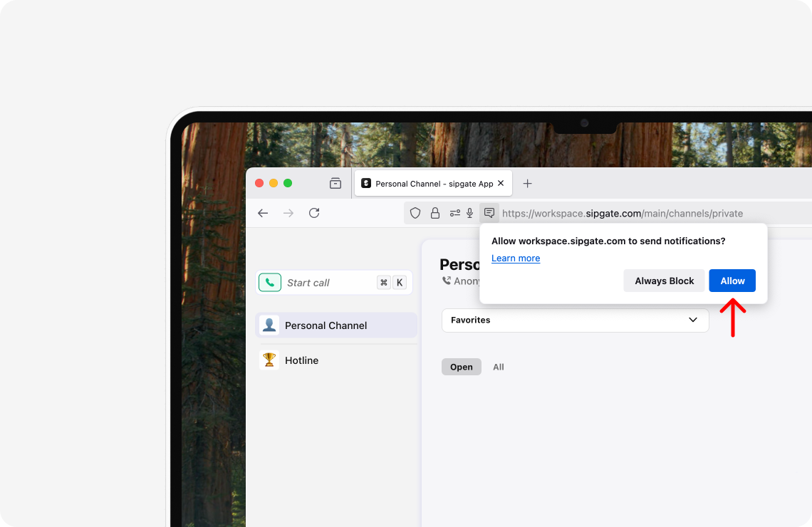Screen dimensions: 812x527
Task: Switch to the Open filter tab
Action: pos(462,367)
